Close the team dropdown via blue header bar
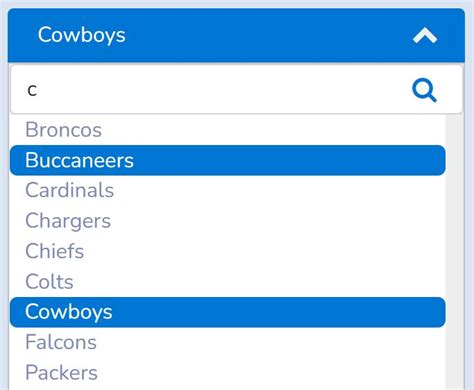Screen dimensions: 474x390 236,35
